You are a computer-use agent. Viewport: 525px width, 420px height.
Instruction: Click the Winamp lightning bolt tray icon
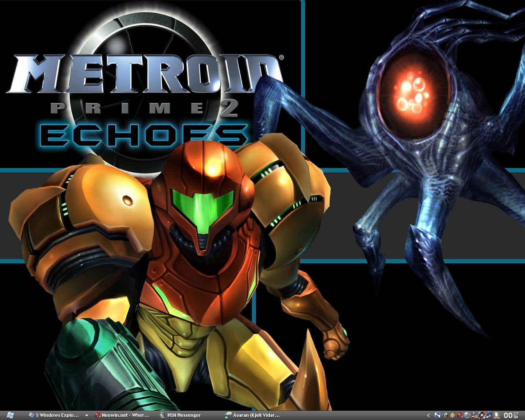point(452,415)
